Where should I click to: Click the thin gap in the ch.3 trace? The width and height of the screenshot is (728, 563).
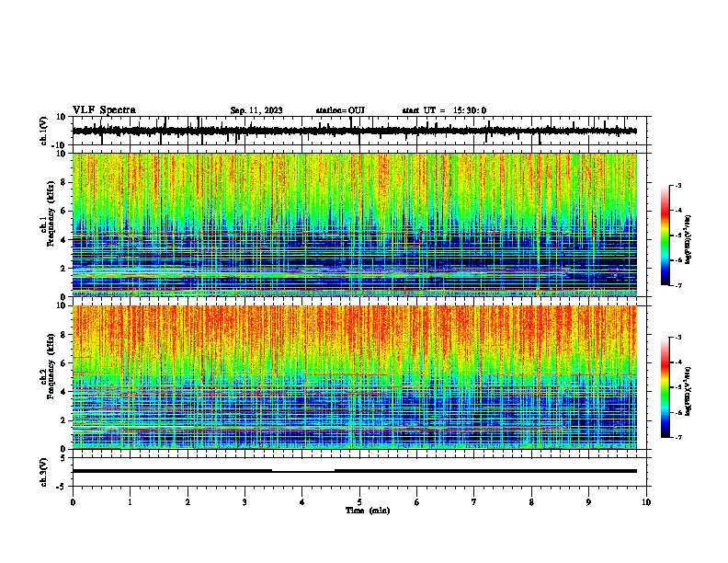click(303, 471)
